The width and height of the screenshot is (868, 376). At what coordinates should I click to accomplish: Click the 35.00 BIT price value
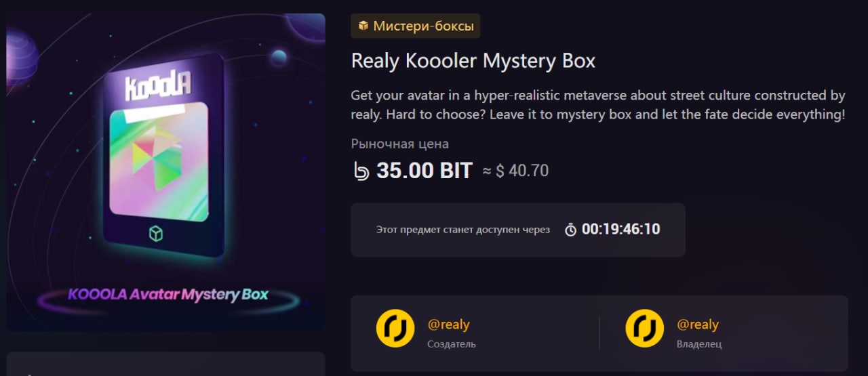[425, 171]
